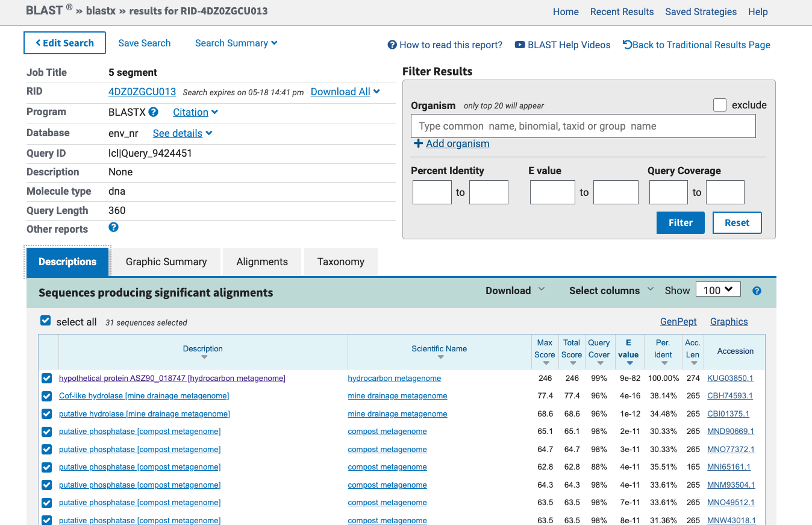Screen dimensions: 812x525
Task: Click the help icon beside Show 100
Action: (x=757, y=291)
